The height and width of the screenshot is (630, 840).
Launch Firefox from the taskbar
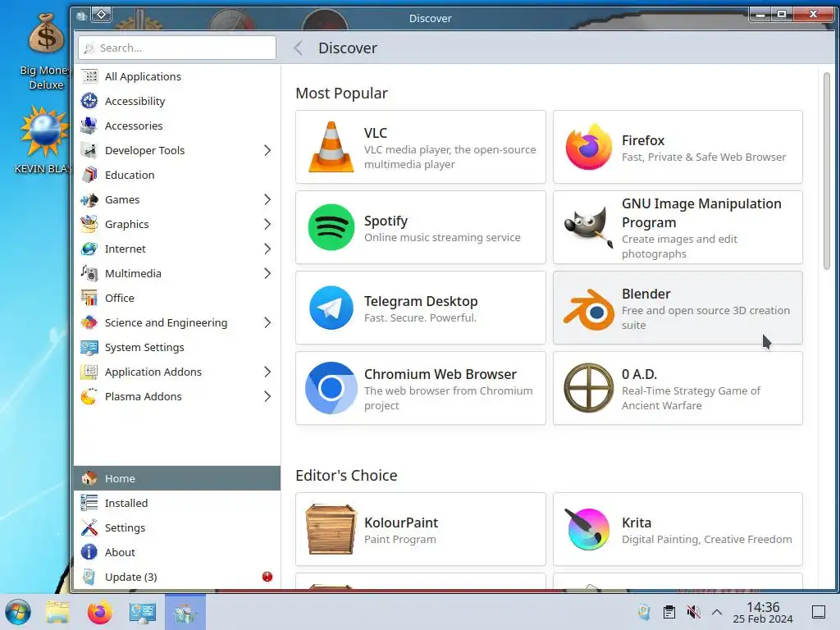click(99, 612)
